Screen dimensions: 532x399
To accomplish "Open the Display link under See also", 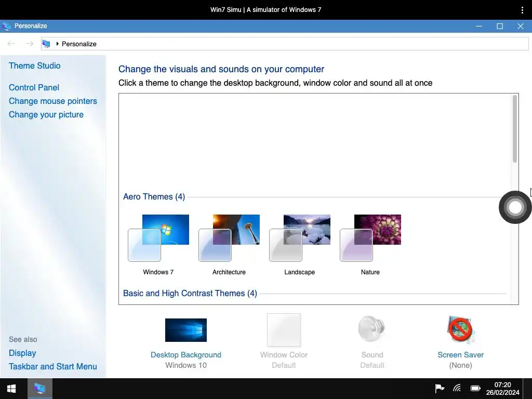I will pyautogui.click(x=22, y=353).
